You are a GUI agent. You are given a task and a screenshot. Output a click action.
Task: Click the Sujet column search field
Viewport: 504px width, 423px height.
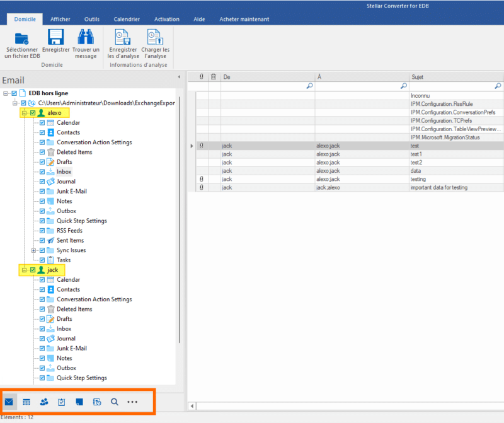(x=451, y=86)
